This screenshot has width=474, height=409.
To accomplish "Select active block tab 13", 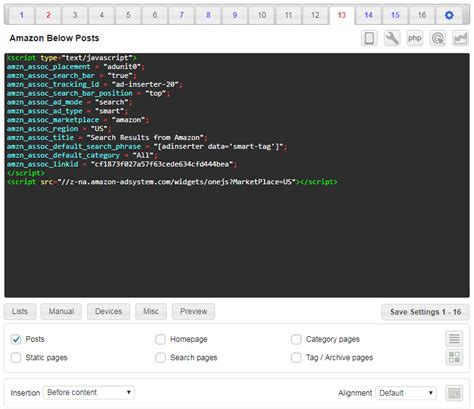I will (x=342, y=15).
